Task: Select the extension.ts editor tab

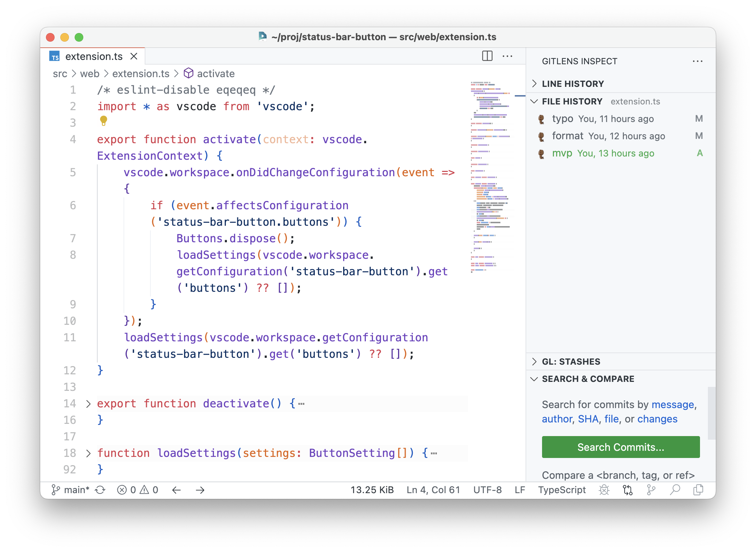Action: (94, 56)
